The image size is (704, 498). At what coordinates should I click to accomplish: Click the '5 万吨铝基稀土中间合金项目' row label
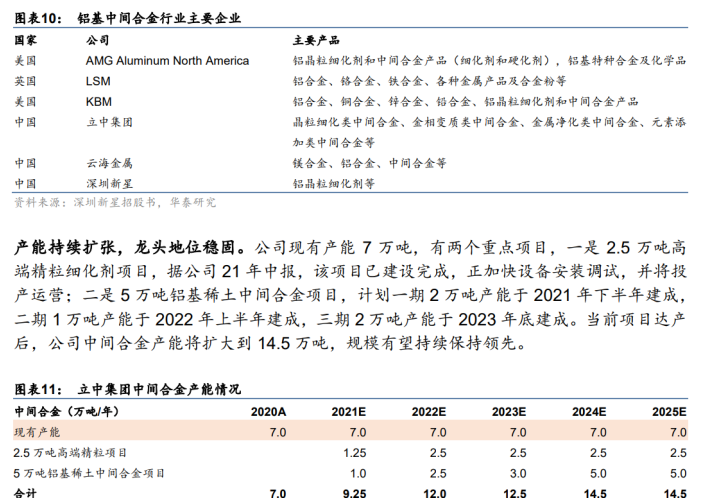click(x=89, y=473)
